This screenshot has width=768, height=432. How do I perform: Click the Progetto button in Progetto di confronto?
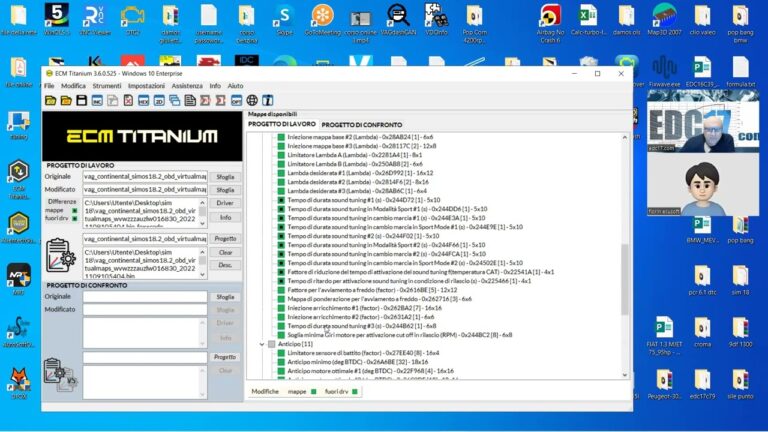225,357
